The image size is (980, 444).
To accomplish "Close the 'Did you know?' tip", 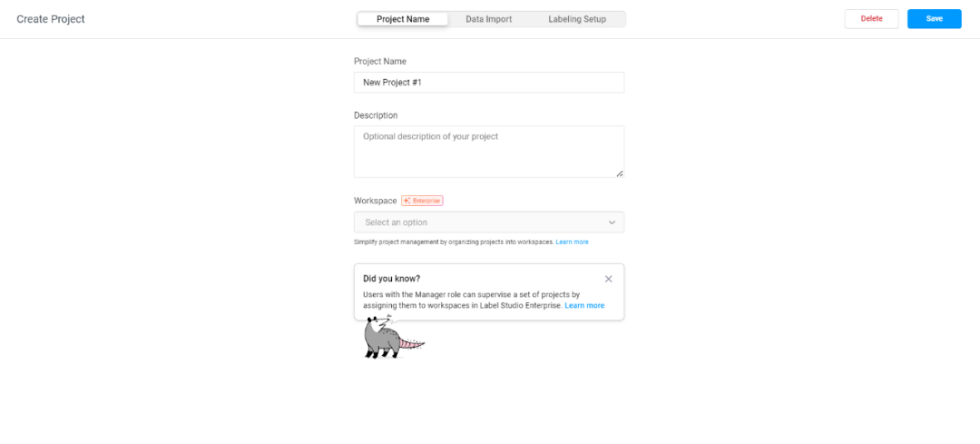I will [x=609, y=279].
